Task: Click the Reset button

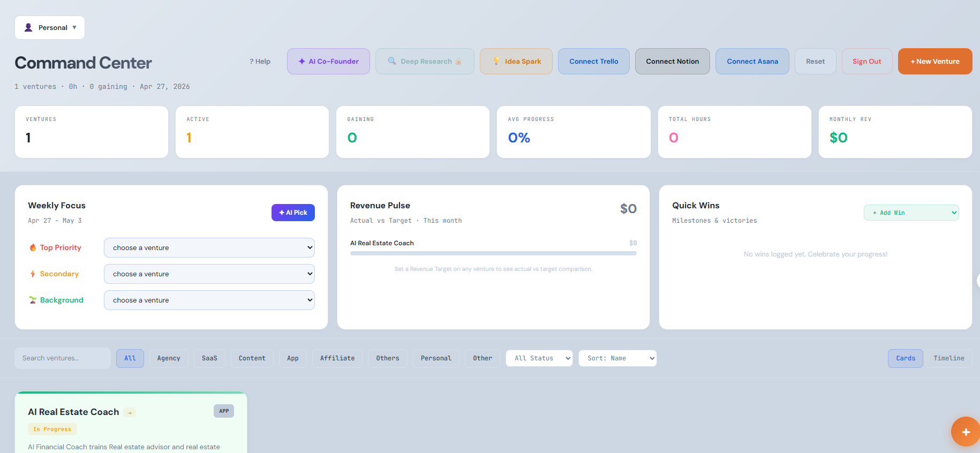Action: 816,62
